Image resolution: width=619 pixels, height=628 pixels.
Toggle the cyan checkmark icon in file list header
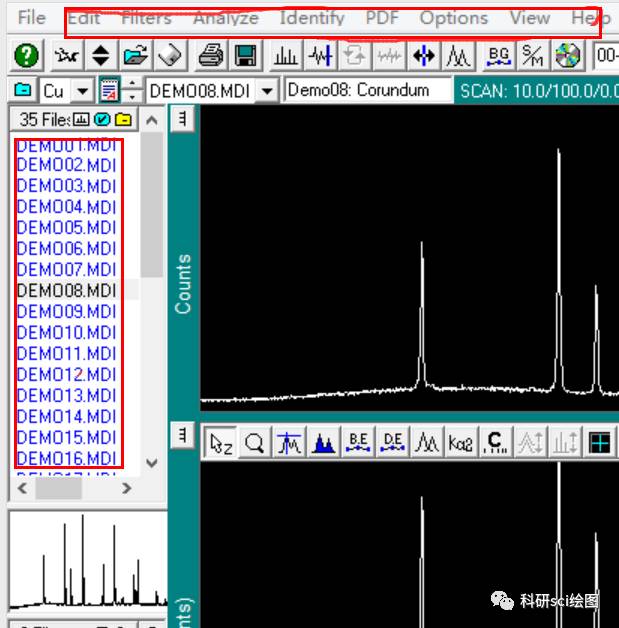[x=102, y=121]
